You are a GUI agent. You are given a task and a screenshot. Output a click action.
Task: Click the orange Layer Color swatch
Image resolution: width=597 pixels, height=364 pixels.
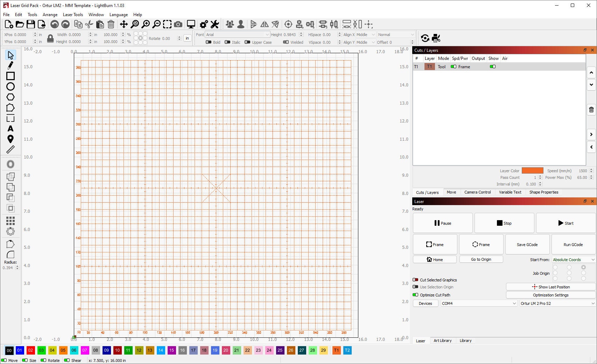click(x=532, y=170)
